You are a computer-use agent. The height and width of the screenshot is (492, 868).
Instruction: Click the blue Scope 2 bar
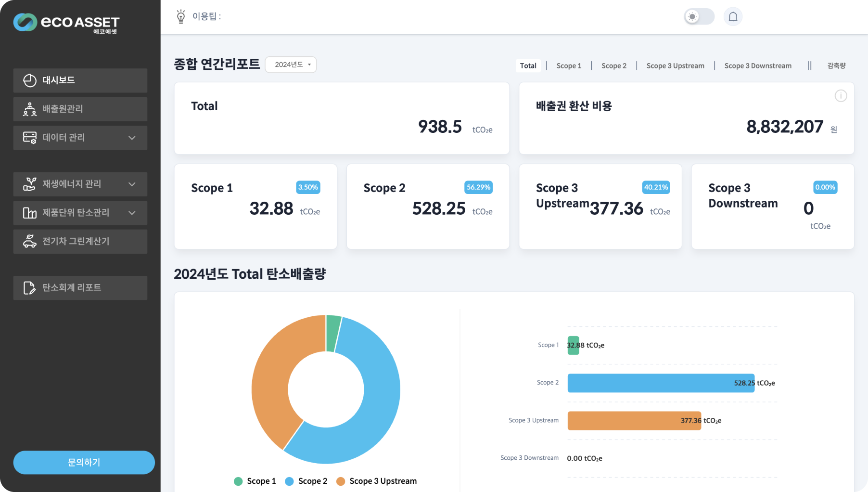[x=661, y=383]
